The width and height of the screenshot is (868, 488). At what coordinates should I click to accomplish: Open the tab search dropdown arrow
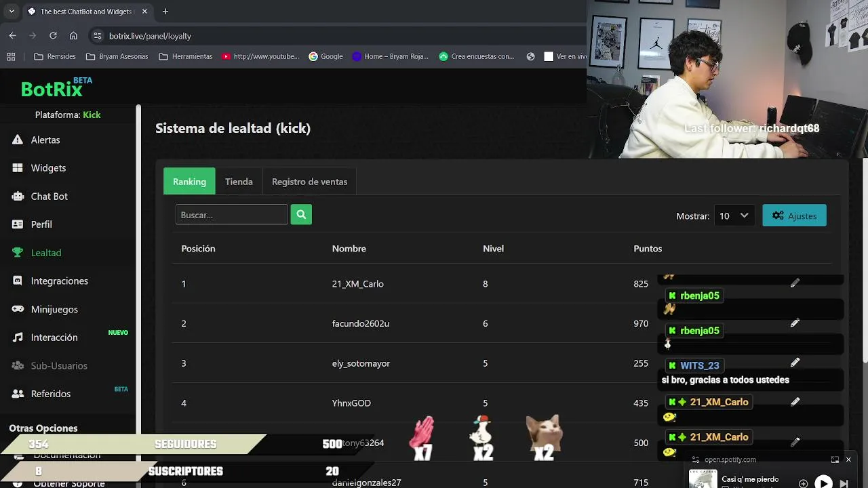[x=11, y=12]
